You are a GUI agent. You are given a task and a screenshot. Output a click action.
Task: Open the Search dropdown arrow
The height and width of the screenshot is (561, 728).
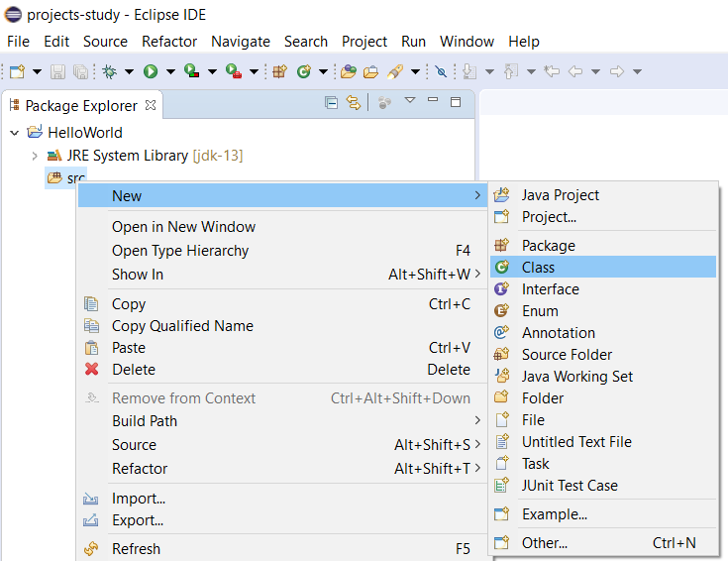pos(416,72)
